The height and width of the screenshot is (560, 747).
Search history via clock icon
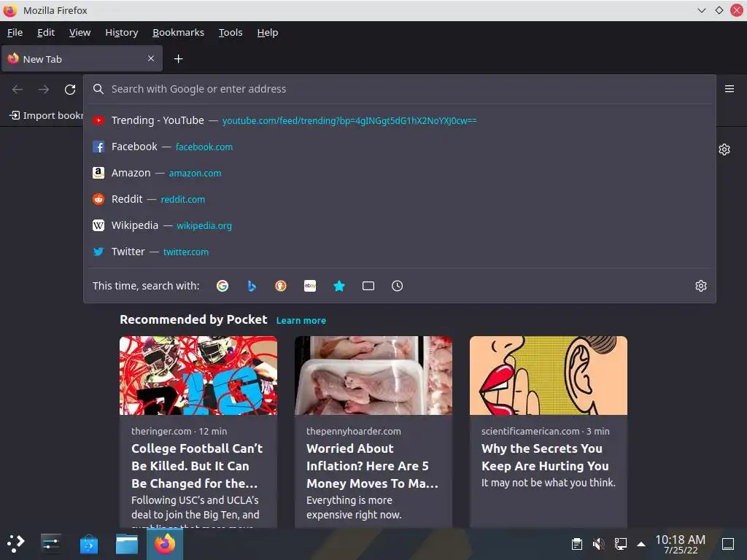pyautogui.click(x=398, y=286)
